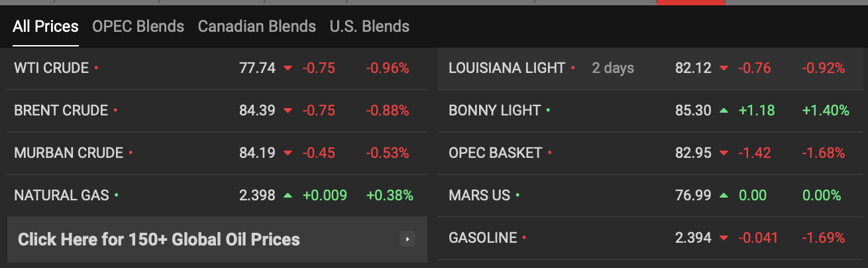Click the 2 days delay label for Louisiana Light
The height and width of the screenshot is (268, 868).
pos(613,68)
